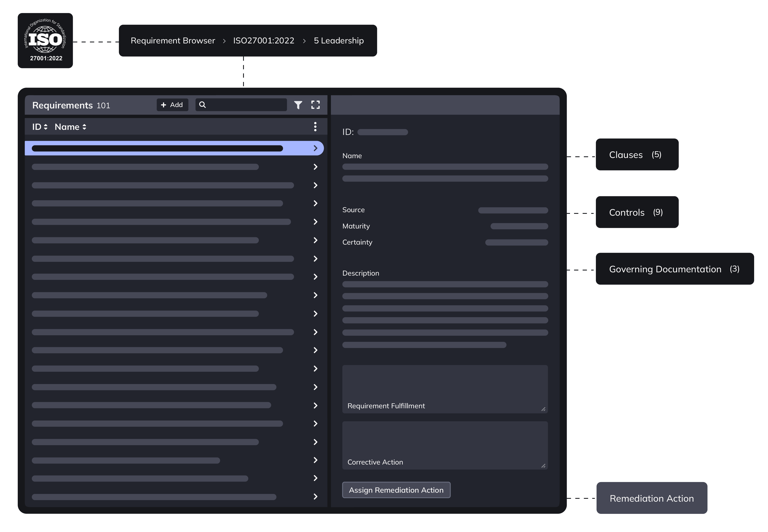
Task: Click the ISO 27001:2022 logo badge
Action: tap(45, 41)
